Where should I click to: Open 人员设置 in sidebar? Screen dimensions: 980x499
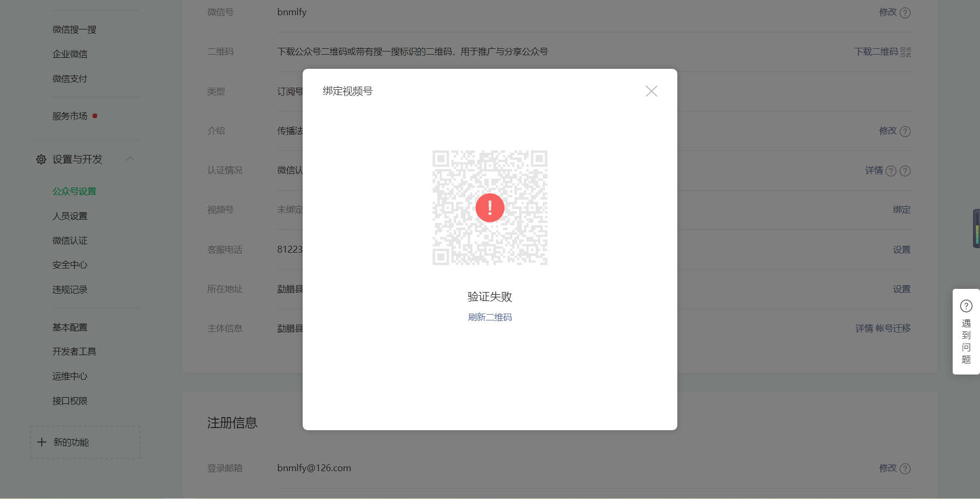70,216
